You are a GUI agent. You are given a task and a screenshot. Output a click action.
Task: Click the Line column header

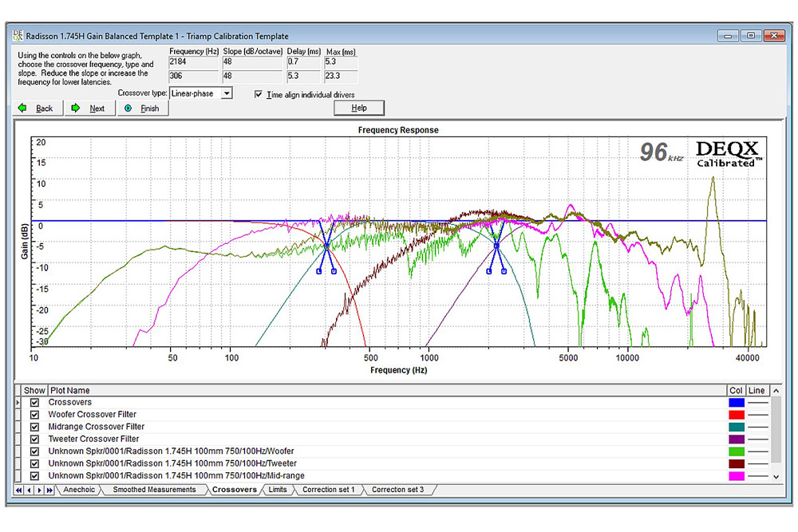[757, 391]
